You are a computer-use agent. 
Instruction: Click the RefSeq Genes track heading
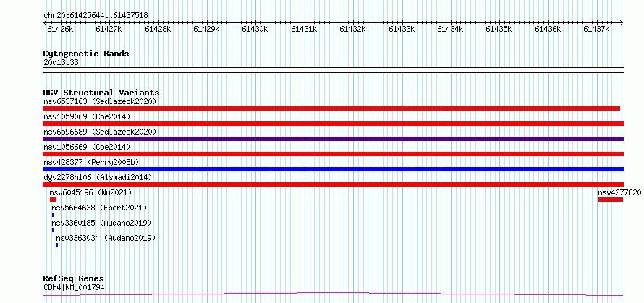[74, 279]
